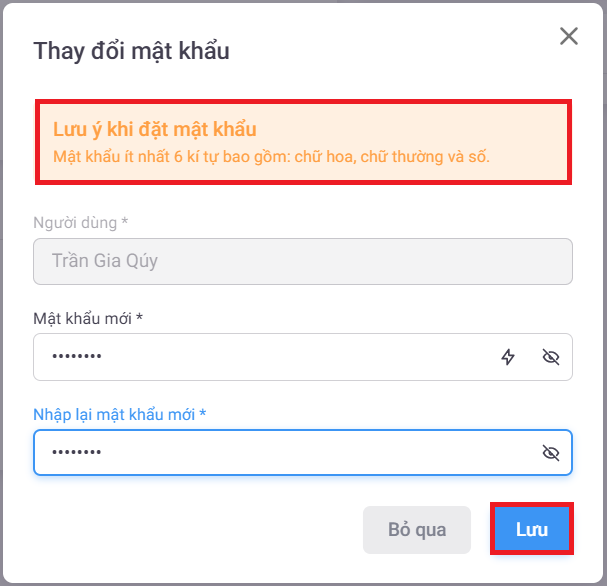Click the disabled Người dùng field
Image resolution: width=607 pixels, height=586 pixels.
point(302,262)
